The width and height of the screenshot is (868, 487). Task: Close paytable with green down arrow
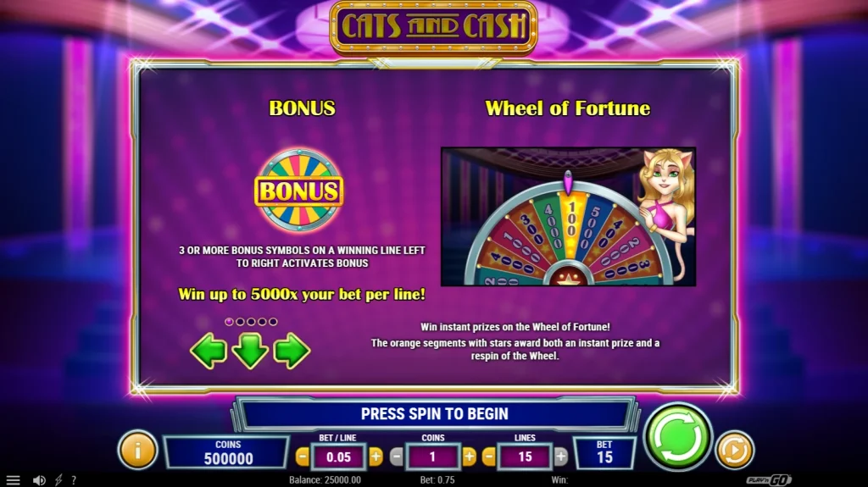[250, 351]
